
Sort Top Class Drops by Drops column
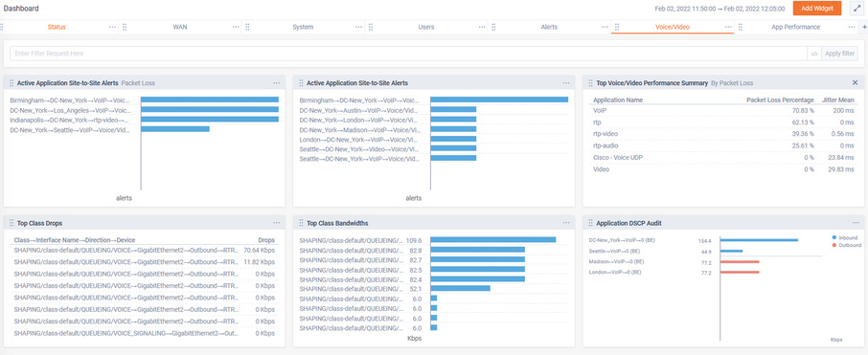266,240
